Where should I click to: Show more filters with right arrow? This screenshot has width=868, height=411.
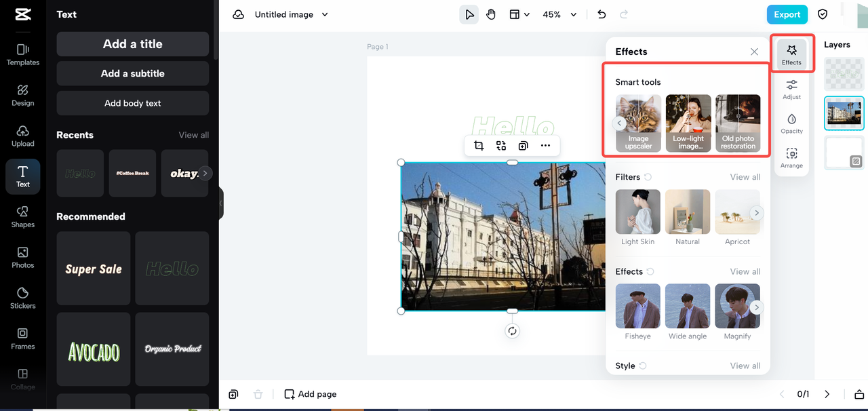click(756, 213)
